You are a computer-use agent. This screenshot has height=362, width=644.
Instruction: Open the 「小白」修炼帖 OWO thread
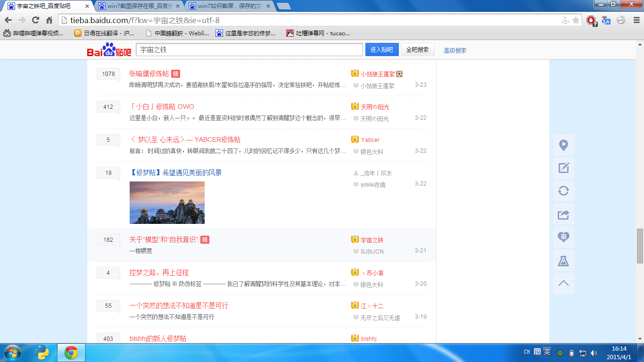coord(162,107)
